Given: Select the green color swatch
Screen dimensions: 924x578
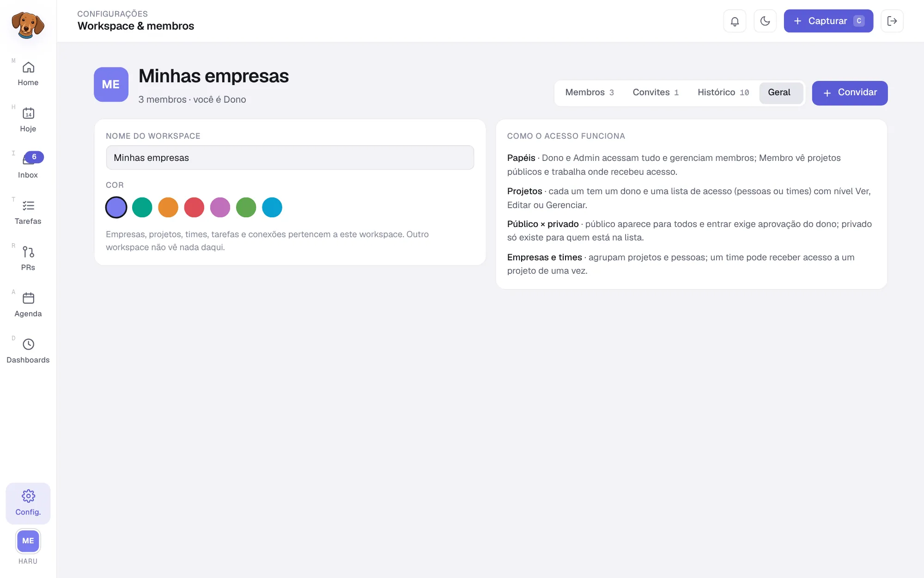Looking at the screenshot, I should pyautogui.click(x=246, y=207).
